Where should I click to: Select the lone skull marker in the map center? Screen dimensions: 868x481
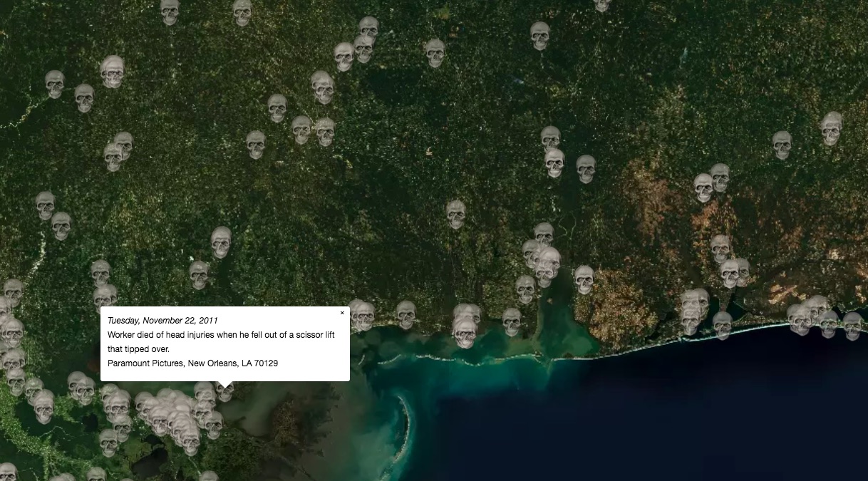click(456, 214)
